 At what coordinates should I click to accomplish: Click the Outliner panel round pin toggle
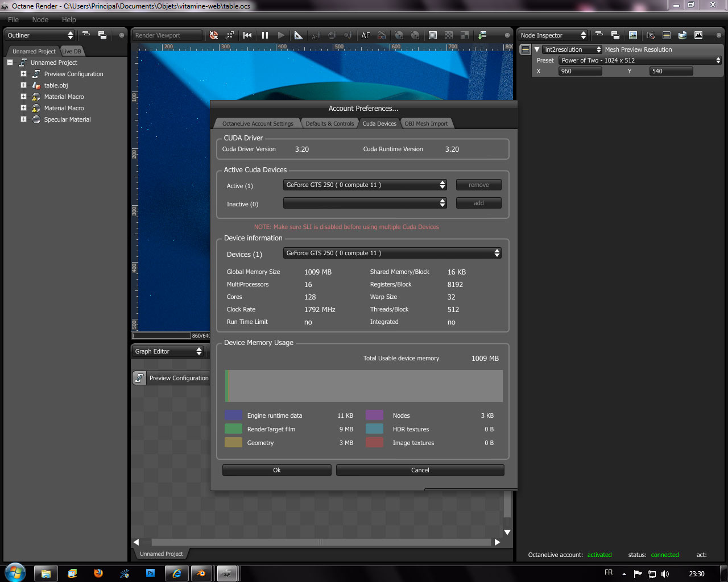(122, 35)
